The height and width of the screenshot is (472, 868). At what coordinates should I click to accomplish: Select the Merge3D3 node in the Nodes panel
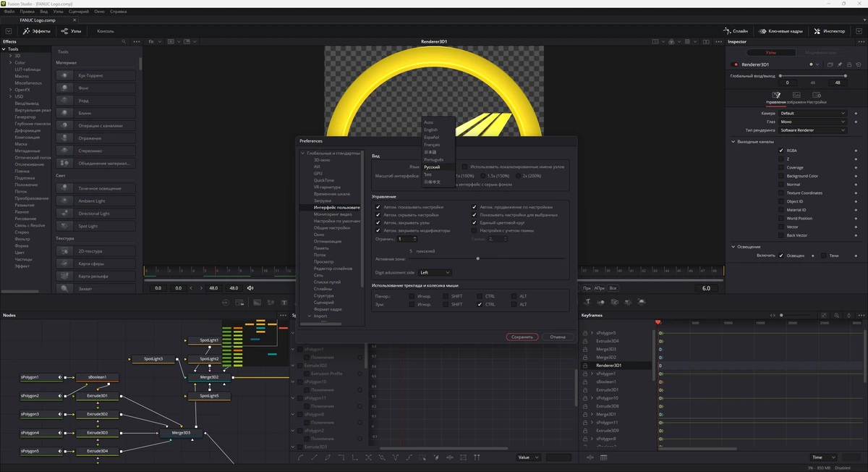(x=181, y=433)
